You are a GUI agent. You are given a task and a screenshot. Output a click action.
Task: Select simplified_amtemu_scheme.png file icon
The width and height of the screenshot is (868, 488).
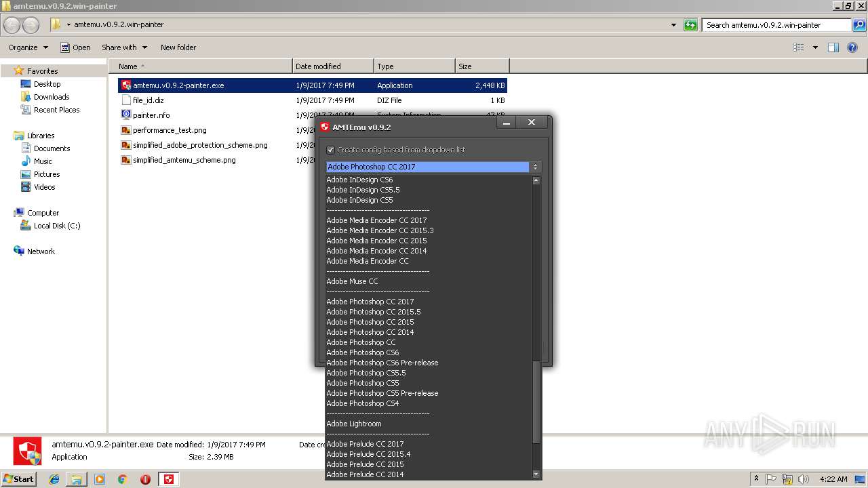point(126,160)
